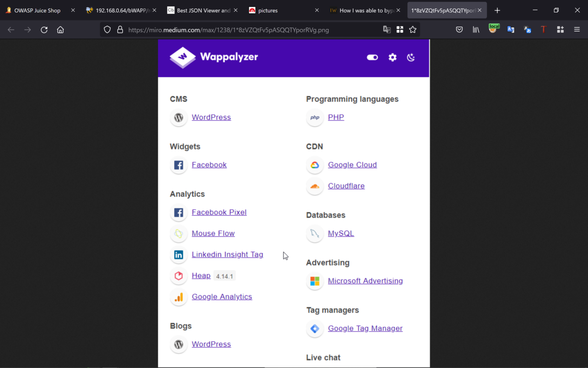Viewport: 588px width, 368px height.
Task: Open the Library bookmarks icon
Action: pyautogui.click(x=476, y=30)
